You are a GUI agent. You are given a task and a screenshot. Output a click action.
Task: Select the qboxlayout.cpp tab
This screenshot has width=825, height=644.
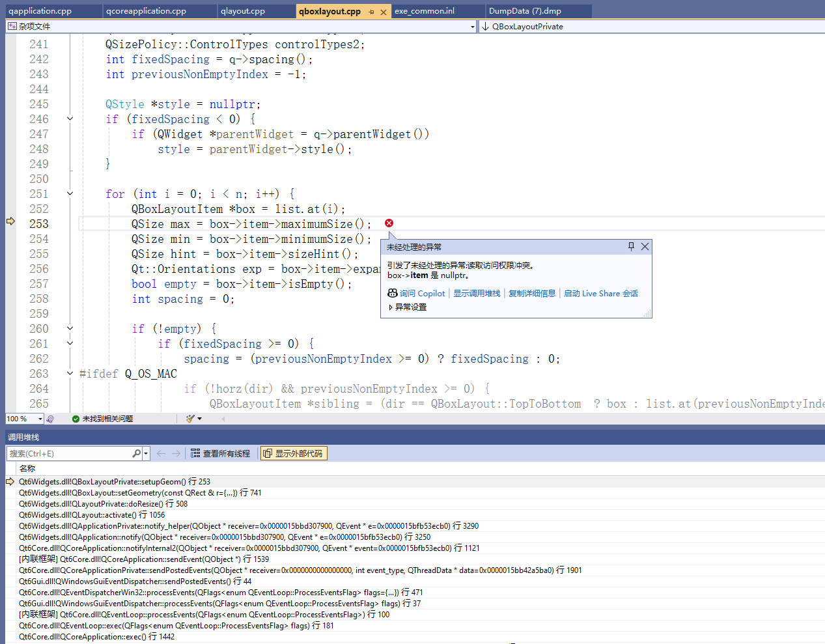tap(329, 11)
